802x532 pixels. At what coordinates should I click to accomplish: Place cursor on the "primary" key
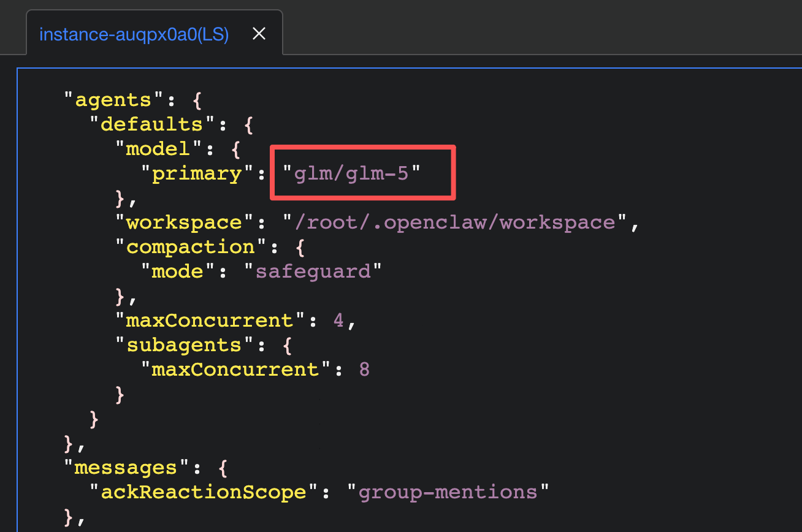pos(197,173)
